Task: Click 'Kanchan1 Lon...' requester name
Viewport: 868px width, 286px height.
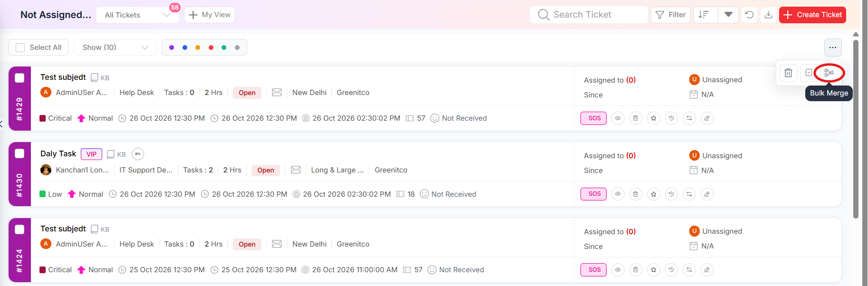Action: [82, 170]
